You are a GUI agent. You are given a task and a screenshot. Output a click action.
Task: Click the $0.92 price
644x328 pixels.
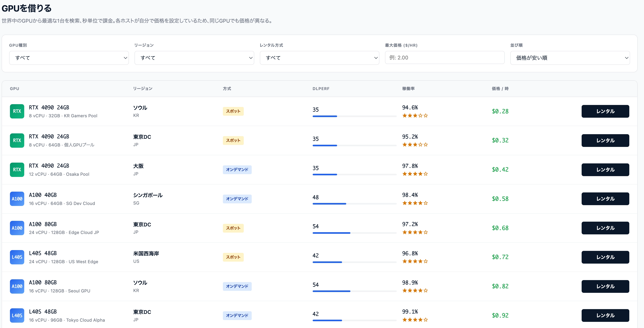500,315
